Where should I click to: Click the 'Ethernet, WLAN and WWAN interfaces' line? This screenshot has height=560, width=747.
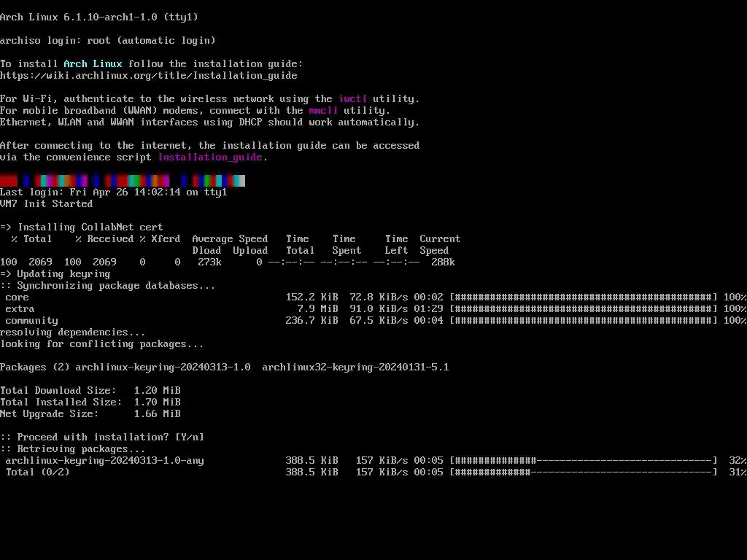click(209, 122)
